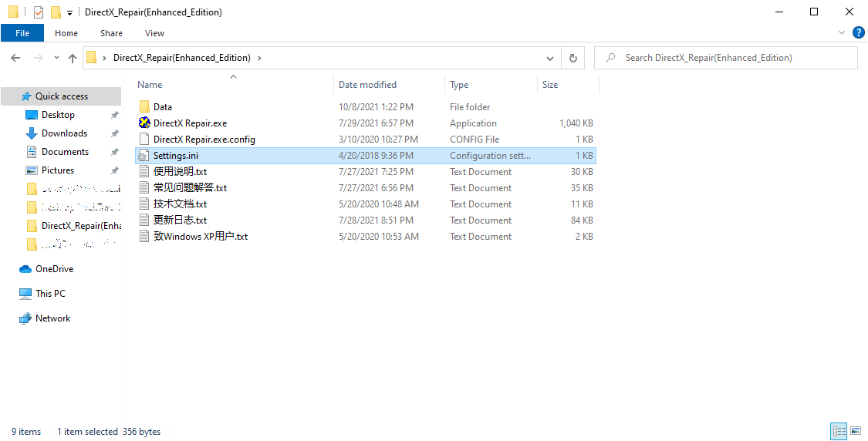The height and width of the screenshot is (441, 868).
Task: Unpin Documents using its pin icon
Action: click(x=115, y=152)
